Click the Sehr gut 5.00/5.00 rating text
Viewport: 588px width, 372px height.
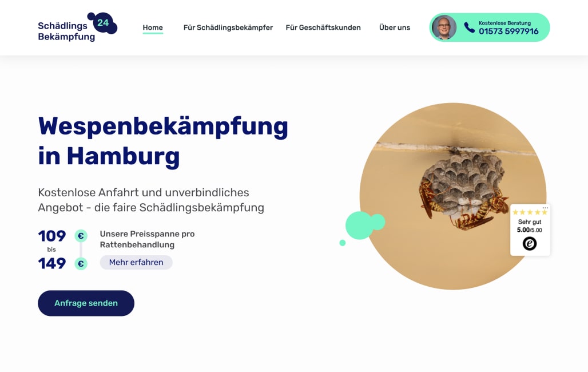point(530,226)
